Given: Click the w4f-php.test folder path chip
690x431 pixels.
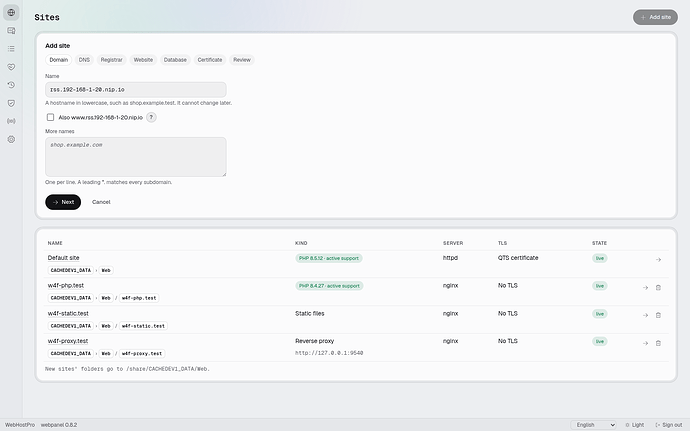Looking at the screenshot, I should tap(139, 298).
